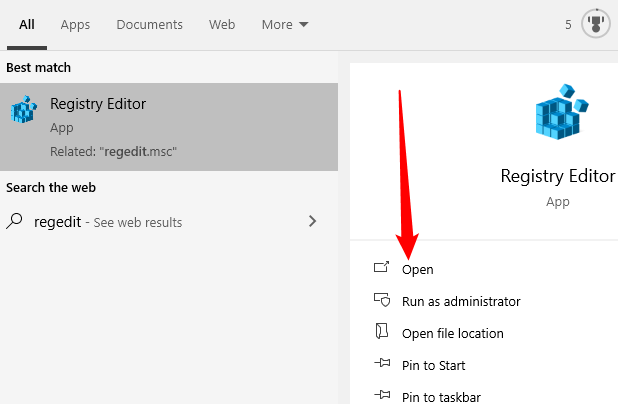Choose Run as administrator
Viewport: 618px width, 404px height.
[461, 301]
